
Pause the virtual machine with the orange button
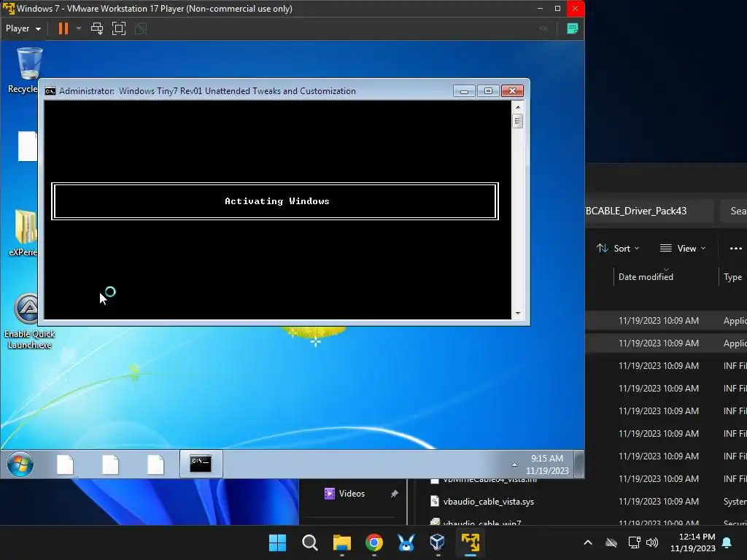63,28
